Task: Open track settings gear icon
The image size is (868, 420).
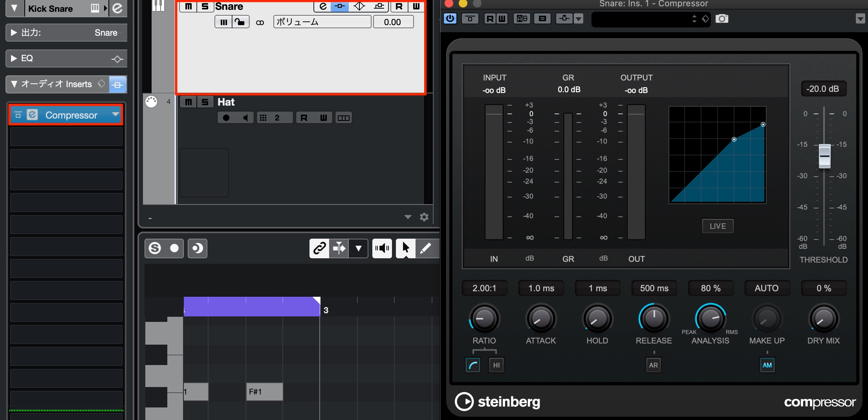Action: (424, 217)
